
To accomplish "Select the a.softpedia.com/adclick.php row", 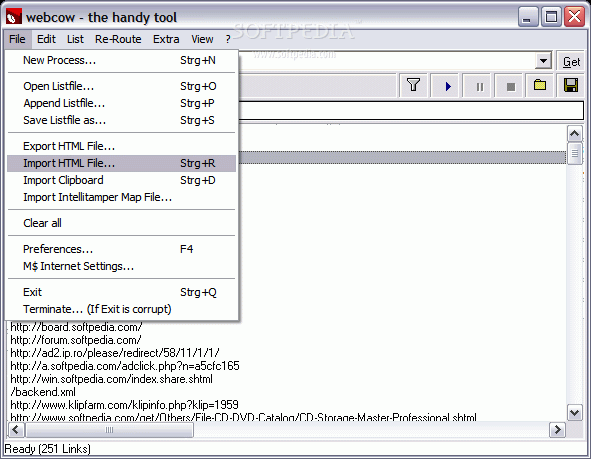I will (x=125, y=366).
